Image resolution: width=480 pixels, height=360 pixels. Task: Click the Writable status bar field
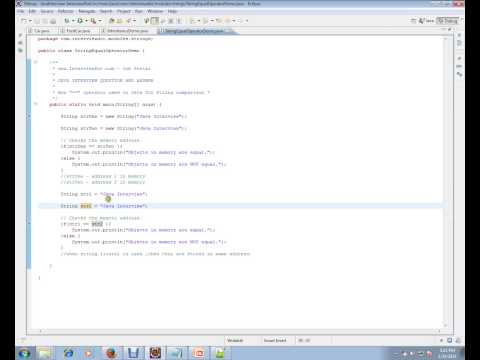[x=235, y=340]
